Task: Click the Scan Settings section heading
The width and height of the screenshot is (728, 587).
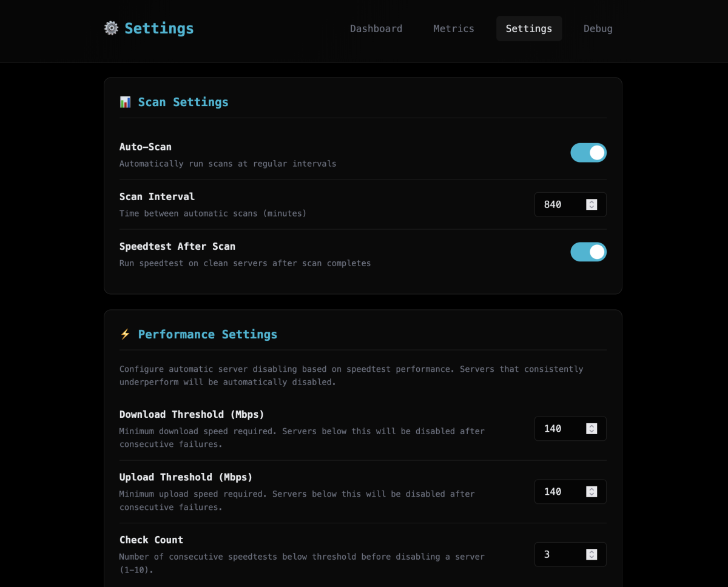Action: [183, 102]
